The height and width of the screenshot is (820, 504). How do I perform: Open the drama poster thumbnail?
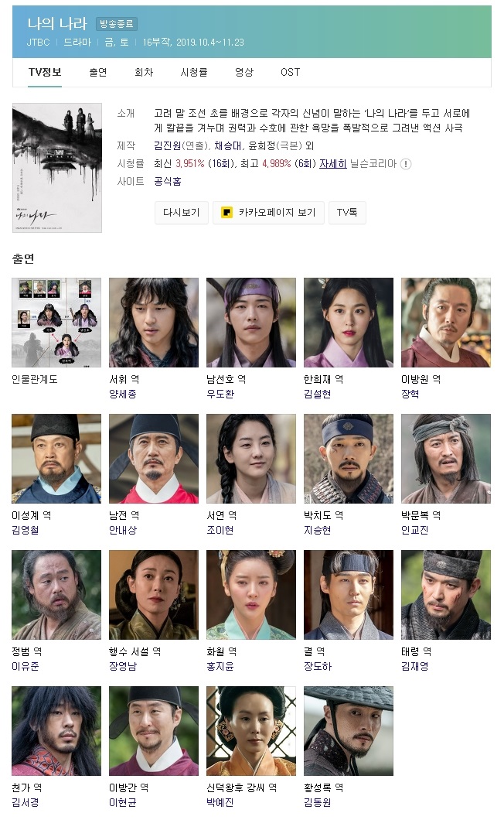point(57,167)
